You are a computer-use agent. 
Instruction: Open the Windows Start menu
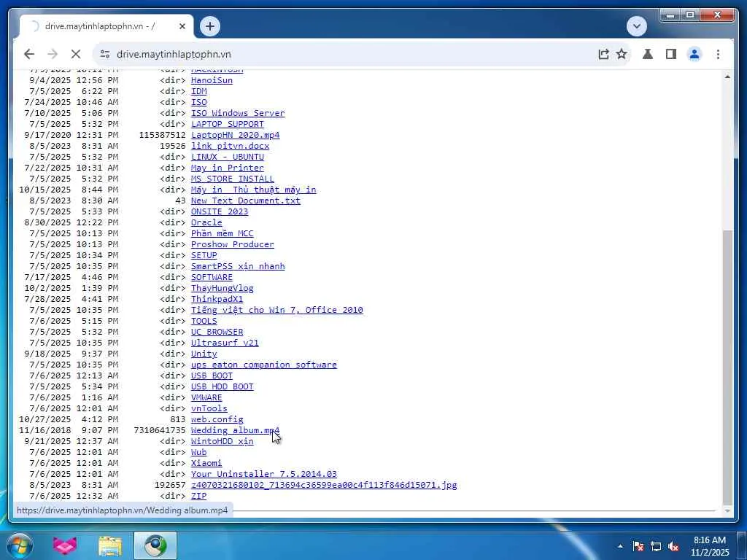coord(19,545)
